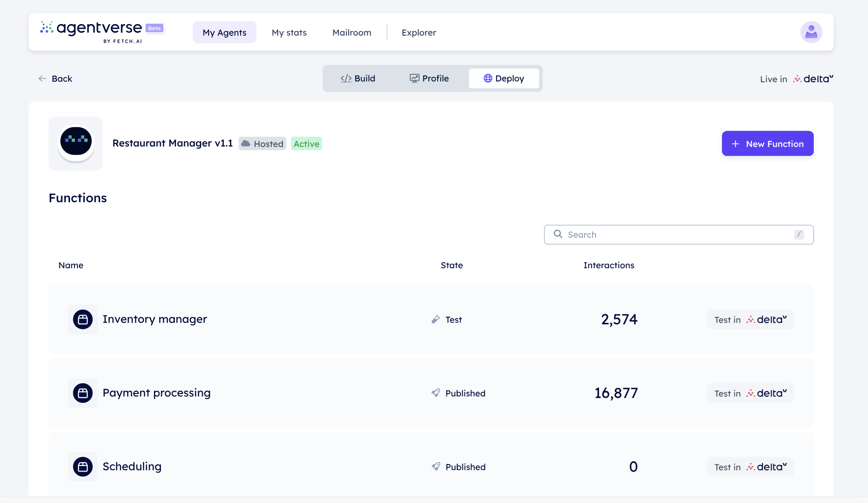The width and height of the screenshot is (868, 503).
Task: Click the Active status badge
Action: click(306, 143)
